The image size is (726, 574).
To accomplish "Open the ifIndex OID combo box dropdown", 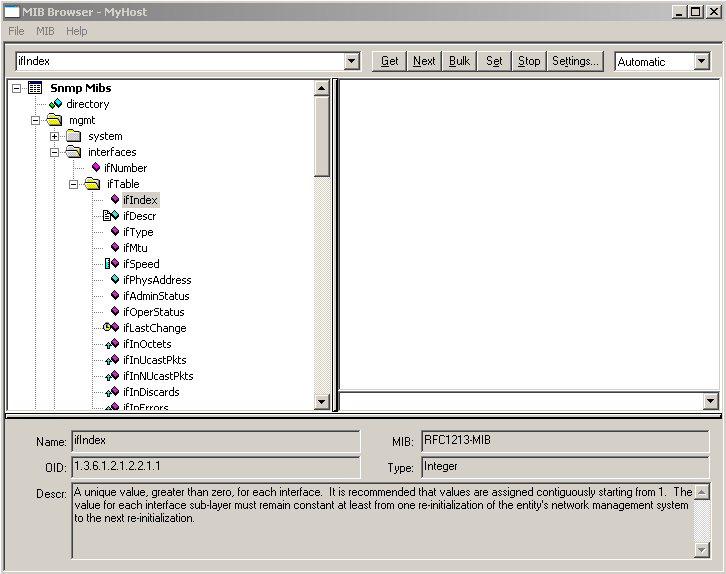I will tap(352, 61).
